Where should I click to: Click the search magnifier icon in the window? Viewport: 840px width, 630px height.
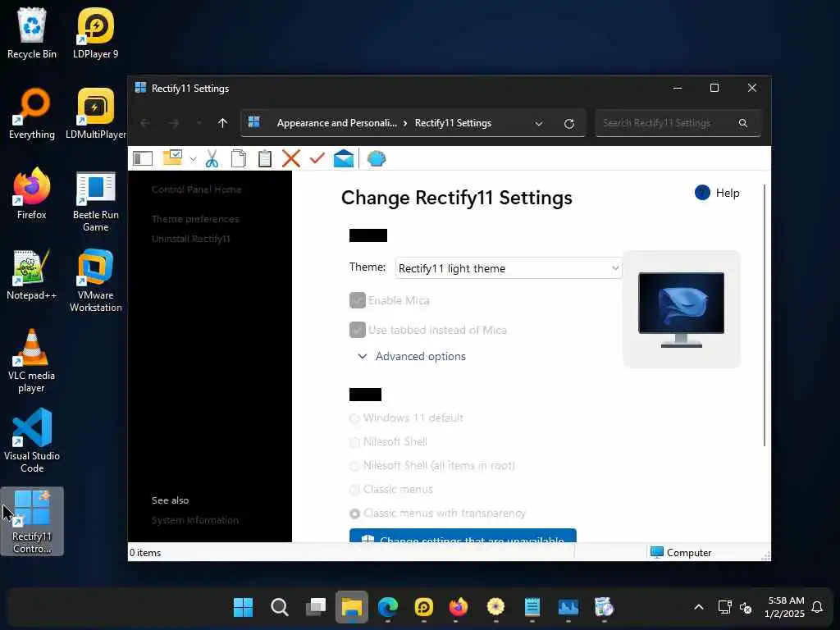[x=743, y=123]
